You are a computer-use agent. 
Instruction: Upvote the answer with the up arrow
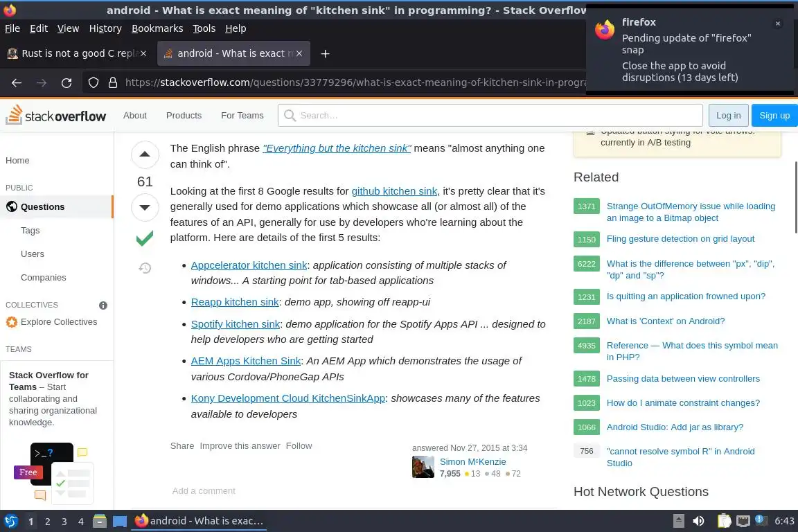point(145,154)
